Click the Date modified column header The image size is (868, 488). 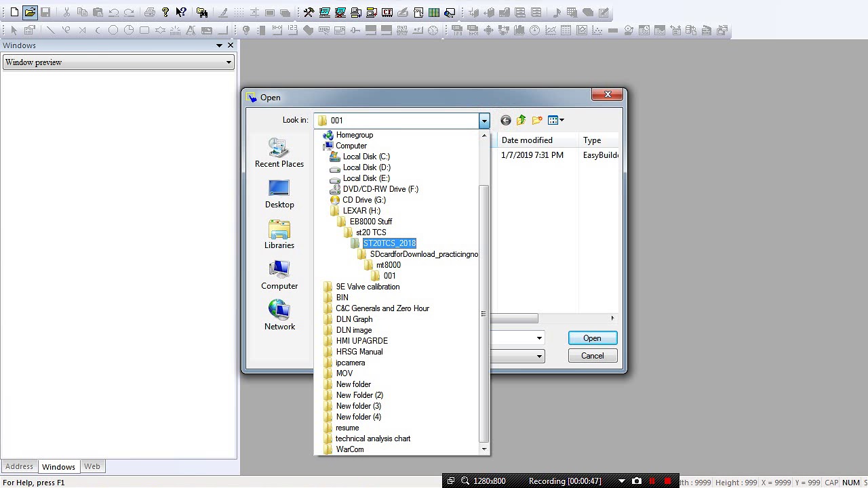tap(536, 140)
